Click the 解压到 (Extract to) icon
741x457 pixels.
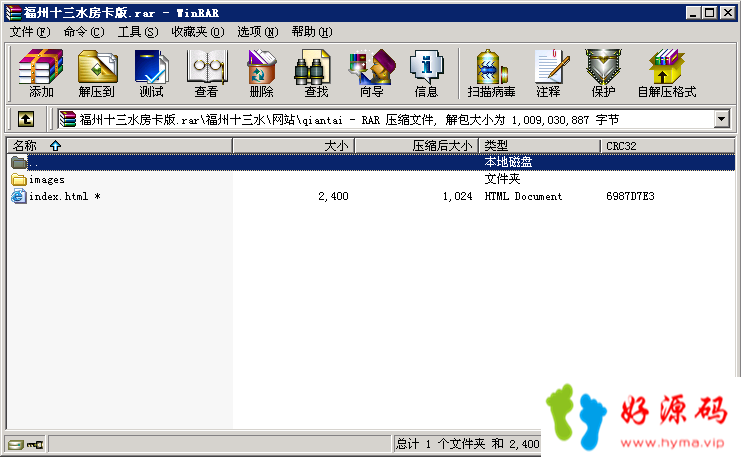click(97, 73)
